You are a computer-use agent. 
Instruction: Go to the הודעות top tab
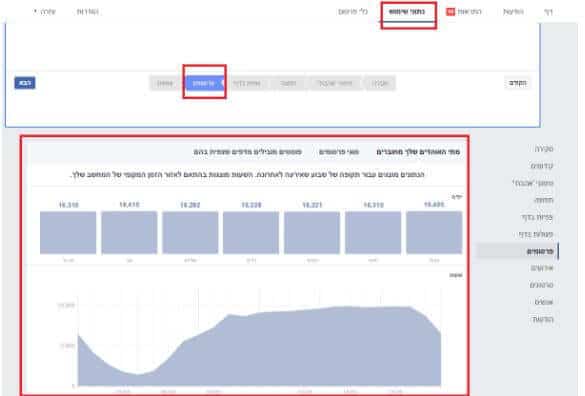click(513, 12)
